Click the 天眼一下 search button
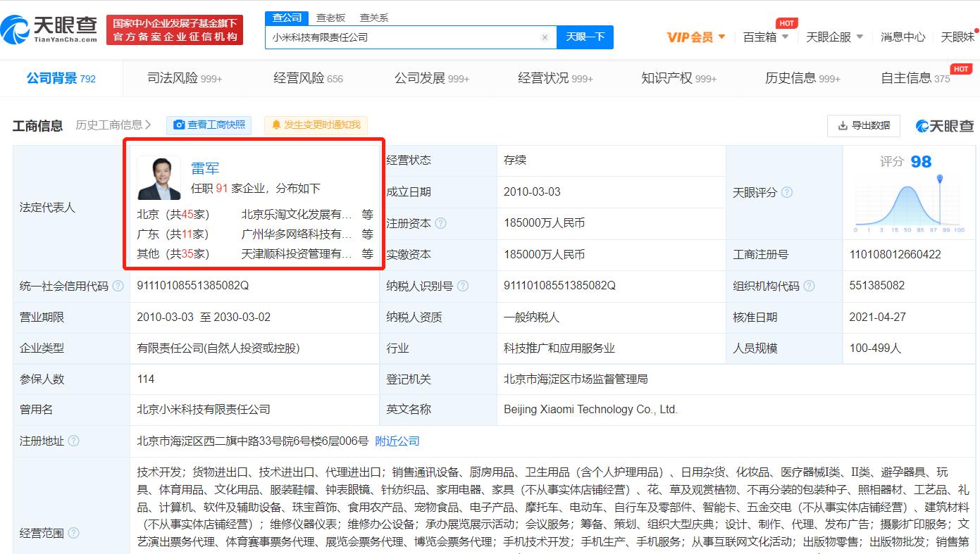Viewport: 980px width, 554px height. click(x=585, y=37)
